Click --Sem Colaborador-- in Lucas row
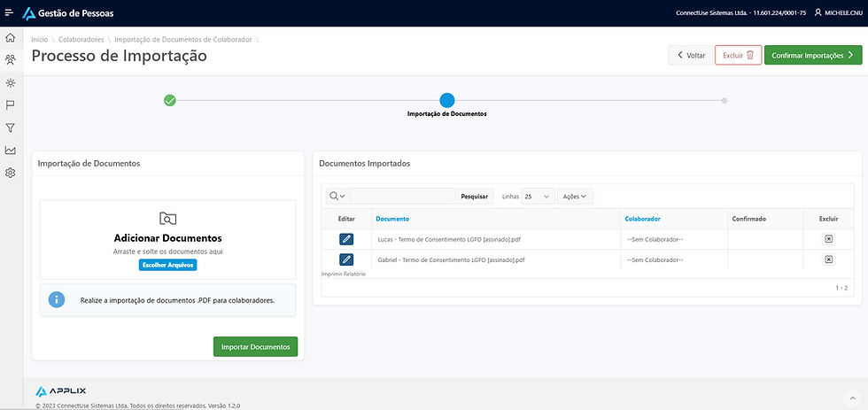Screen dimensions: 868x410 coord(655,240)
